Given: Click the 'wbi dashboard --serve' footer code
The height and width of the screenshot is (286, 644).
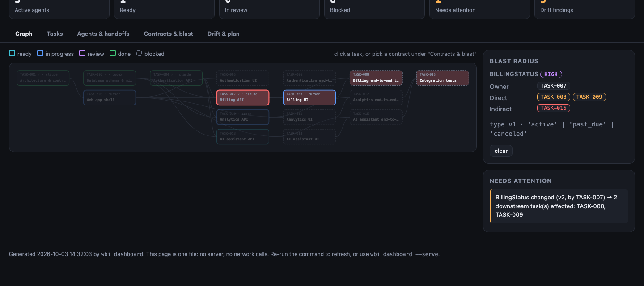Looking at the screenshot, I should pos(404,254).
